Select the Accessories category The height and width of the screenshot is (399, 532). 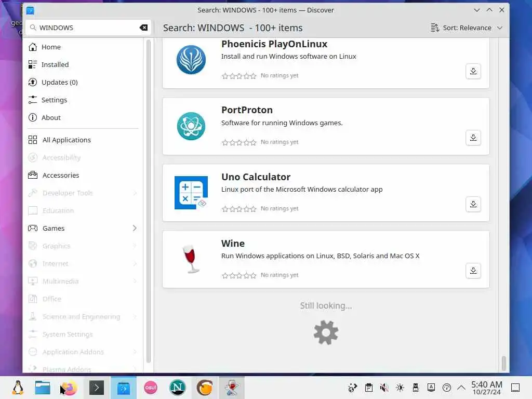coord(83,175)
